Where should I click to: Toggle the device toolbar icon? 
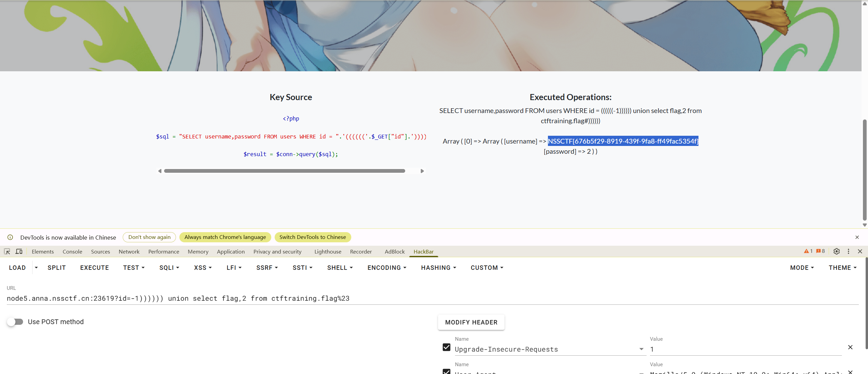point(19,251)
